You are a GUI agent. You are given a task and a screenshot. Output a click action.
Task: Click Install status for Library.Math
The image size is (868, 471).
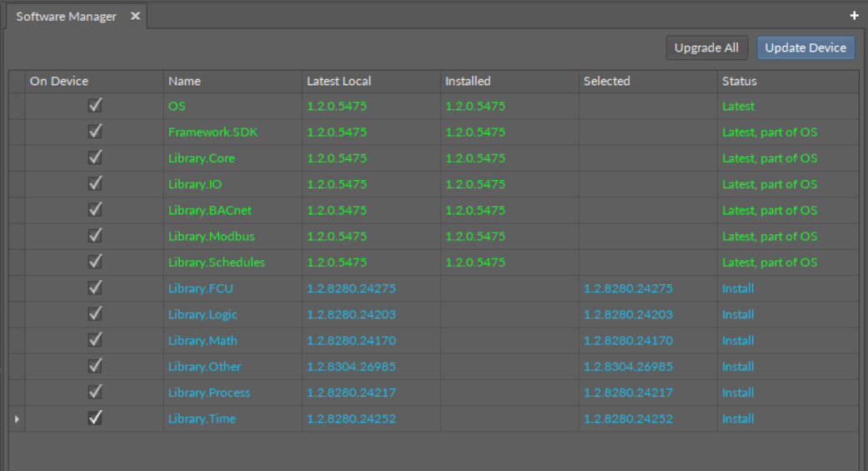point(737,340)
